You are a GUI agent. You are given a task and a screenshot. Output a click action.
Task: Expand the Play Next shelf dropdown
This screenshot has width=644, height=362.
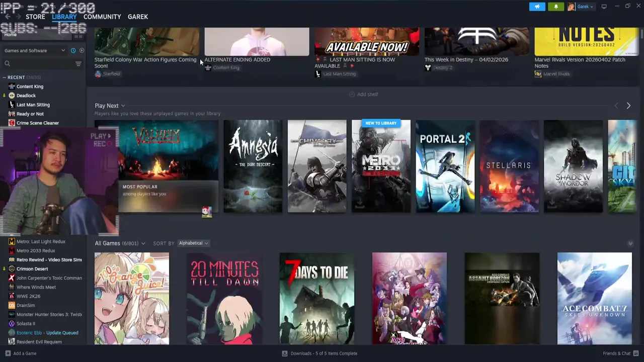(123, 106)
